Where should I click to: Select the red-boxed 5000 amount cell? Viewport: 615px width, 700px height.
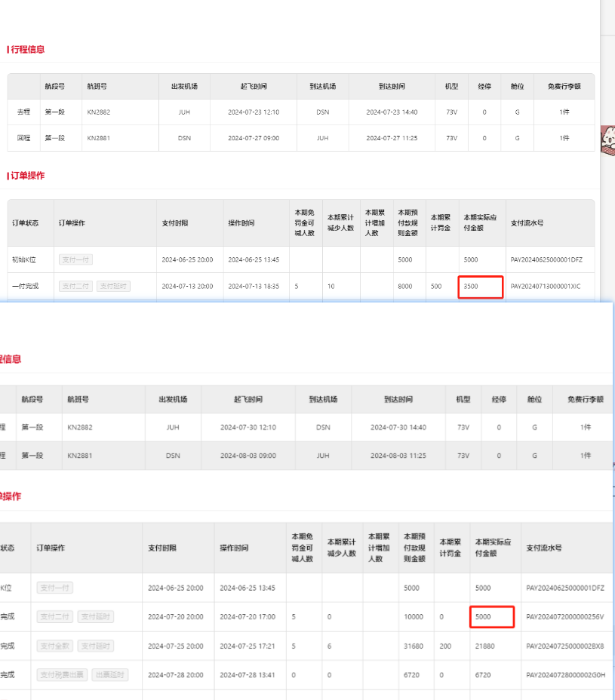pyautogui.click(x=492, y=616)
